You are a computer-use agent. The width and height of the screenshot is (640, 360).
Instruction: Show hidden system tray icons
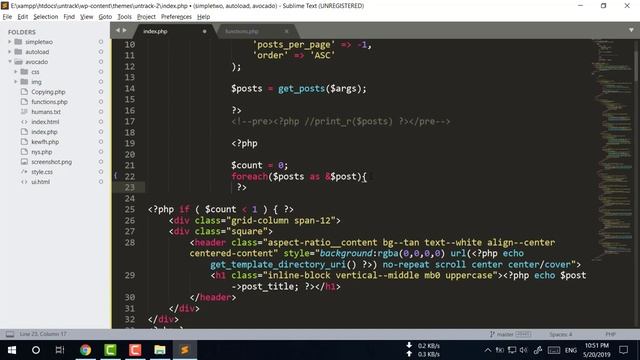click(x=488, y=350)
